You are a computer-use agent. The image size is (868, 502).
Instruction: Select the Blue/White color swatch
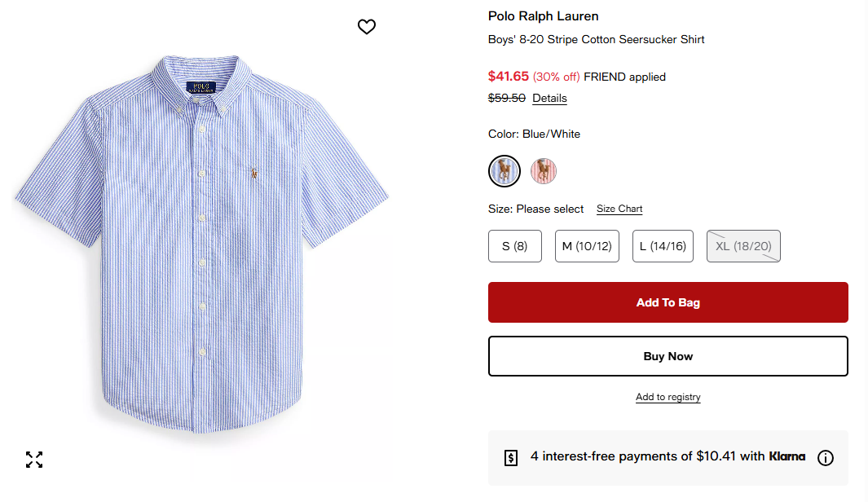[x=504, y=171]
